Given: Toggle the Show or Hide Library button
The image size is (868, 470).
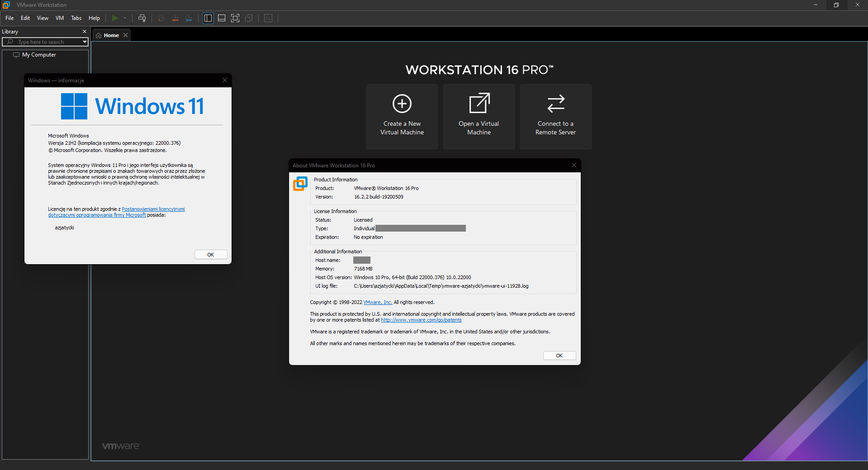Looking at the screenshot, I should tap(208, 18).
